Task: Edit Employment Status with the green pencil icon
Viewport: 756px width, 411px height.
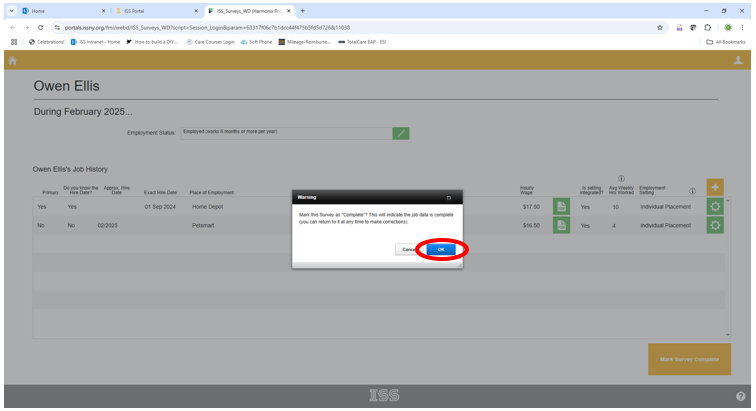Action: [401, 133]
